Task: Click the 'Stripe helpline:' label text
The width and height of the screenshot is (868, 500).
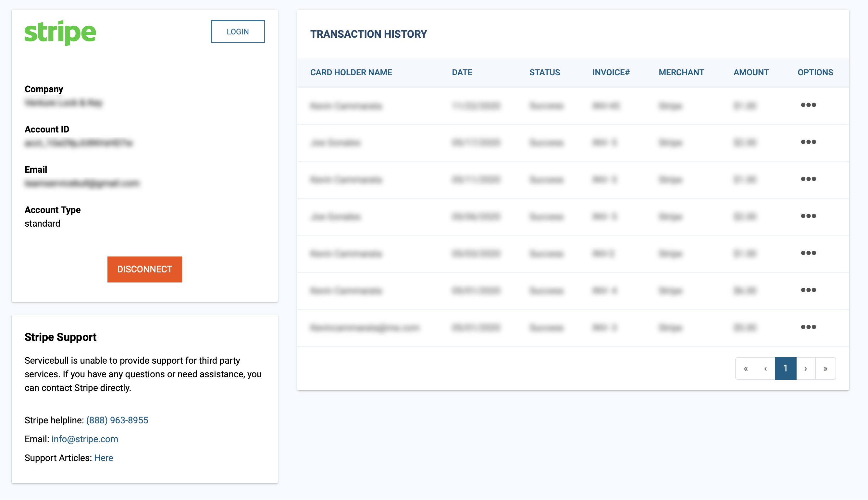Action: click(54, 420)
